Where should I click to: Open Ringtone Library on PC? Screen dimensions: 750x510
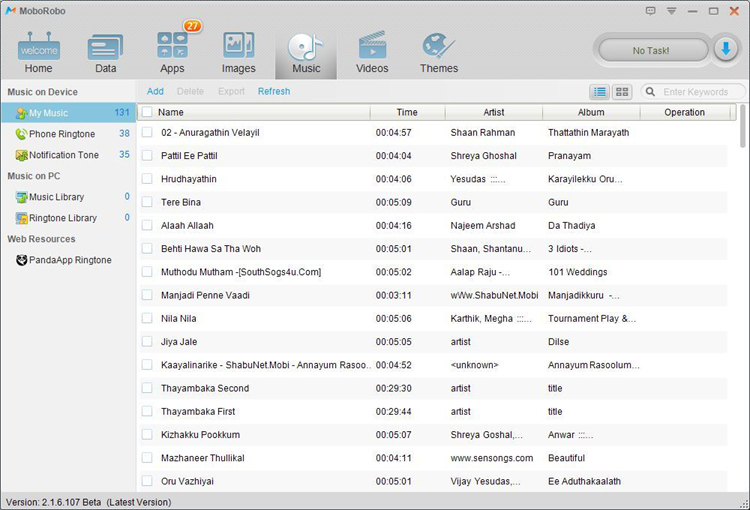[68, 218]
